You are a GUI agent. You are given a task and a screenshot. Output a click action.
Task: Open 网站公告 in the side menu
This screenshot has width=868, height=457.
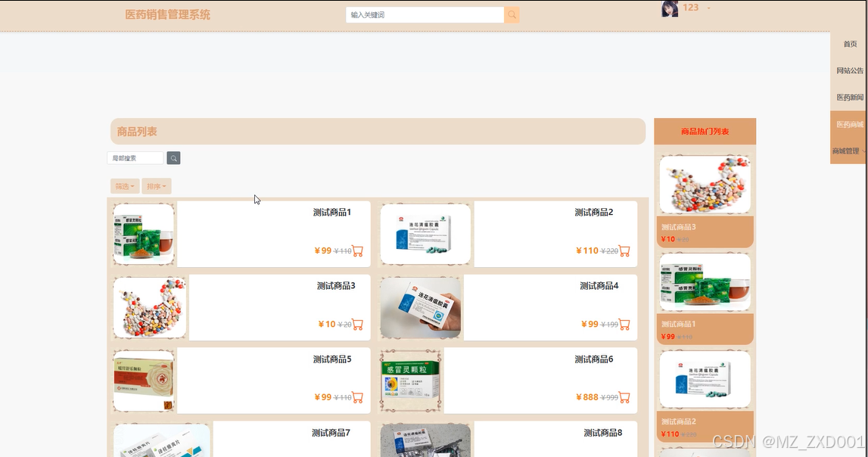click(x=850, y=71)
